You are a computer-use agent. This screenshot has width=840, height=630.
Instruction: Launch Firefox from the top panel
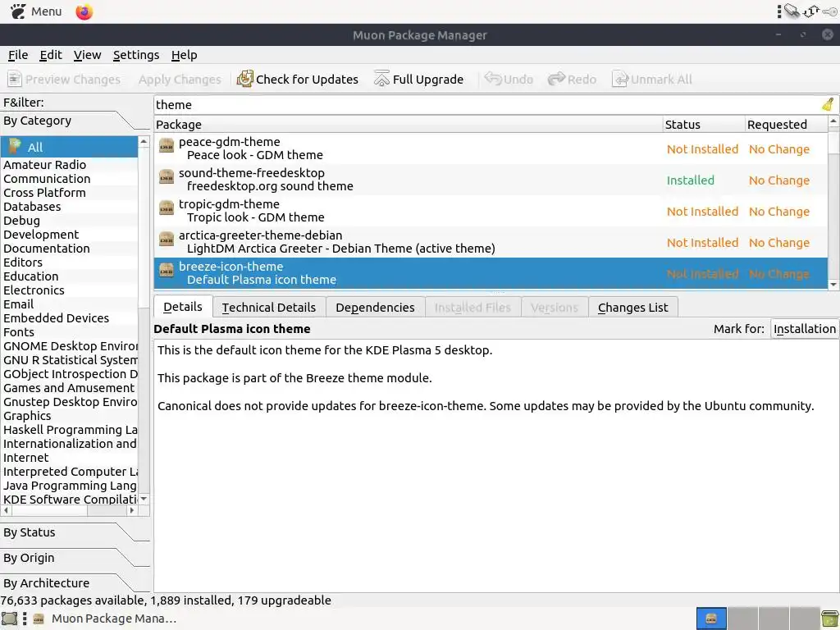coord(84,11)
